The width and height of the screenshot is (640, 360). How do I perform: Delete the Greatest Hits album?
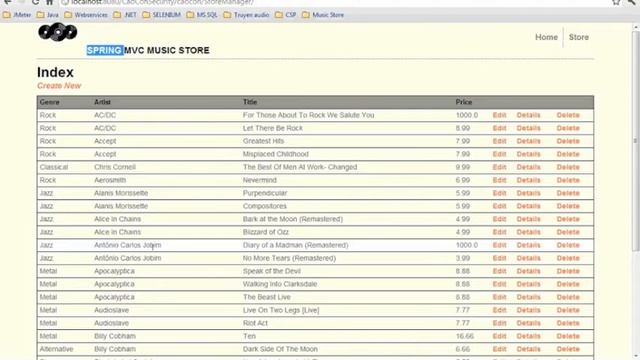tap(568, 141)
